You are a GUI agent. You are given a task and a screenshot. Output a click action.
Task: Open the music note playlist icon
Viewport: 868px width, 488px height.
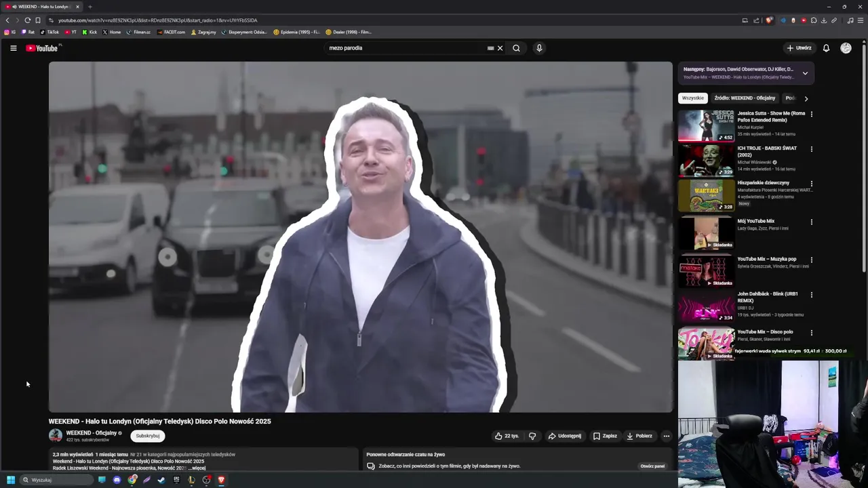pos(850,20)
